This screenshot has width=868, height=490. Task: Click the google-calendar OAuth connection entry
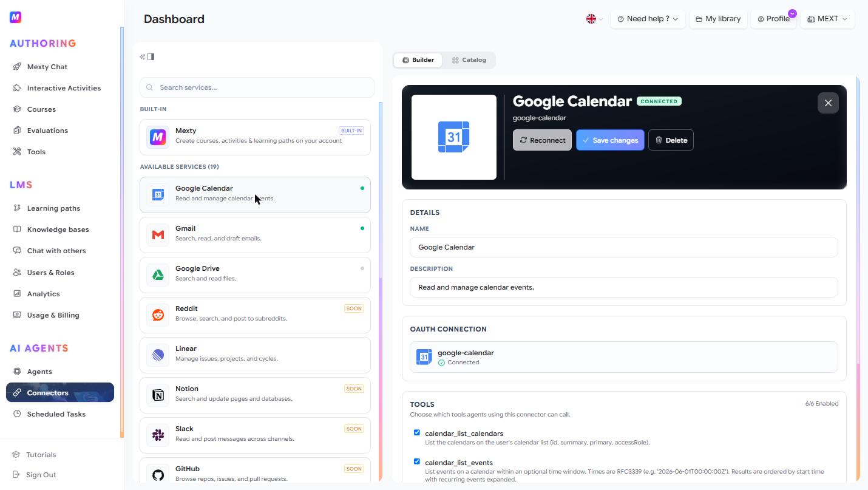(x=624, y=357)
